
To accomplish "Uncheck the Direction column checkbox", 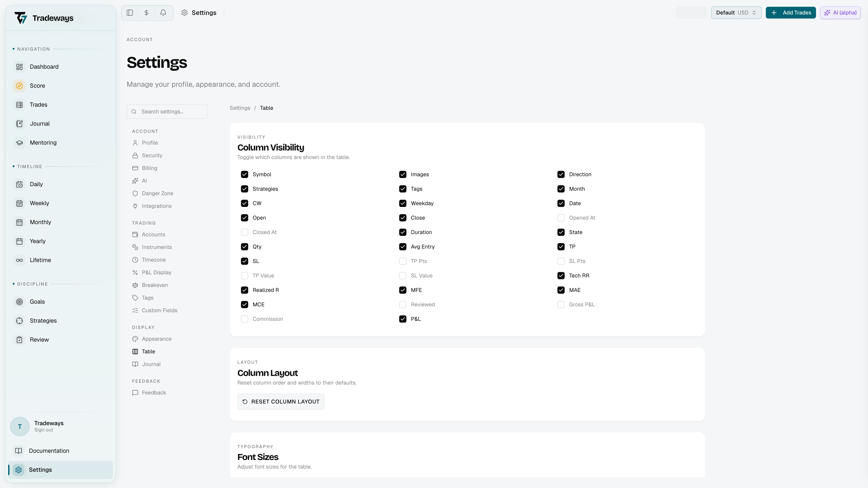I will click(x=561, y=174).
